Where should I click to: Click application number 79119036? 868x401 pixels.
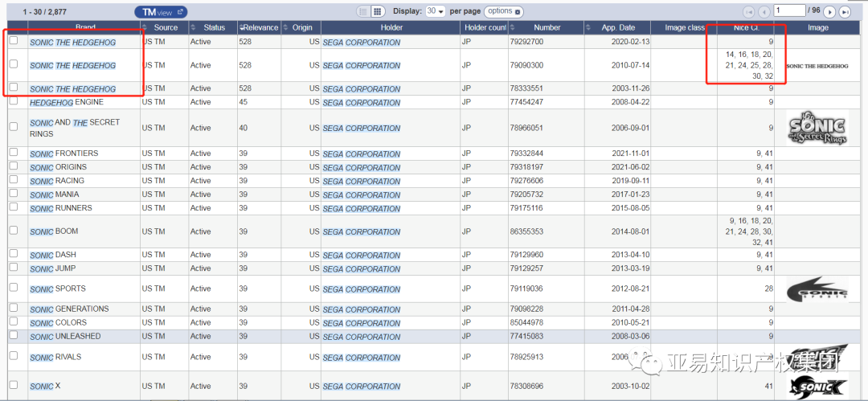[x=526, y=288]
